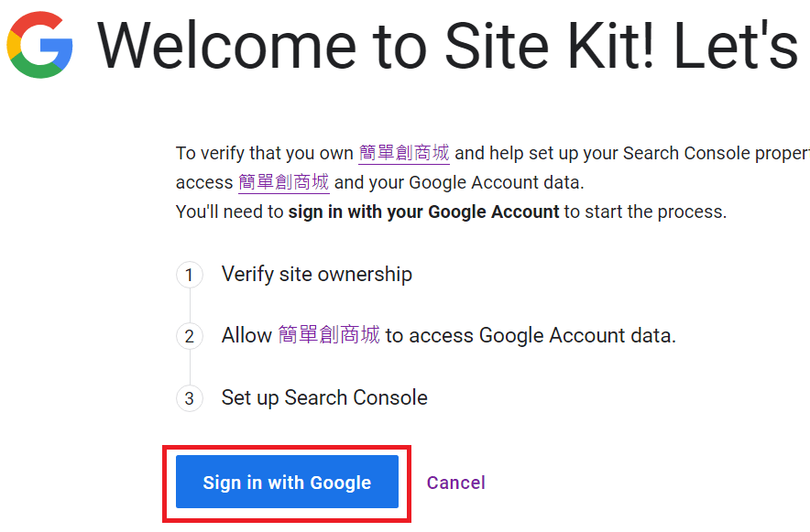
Task: Click the connector line between steps 1 and 2
Action: pos(190,305)
